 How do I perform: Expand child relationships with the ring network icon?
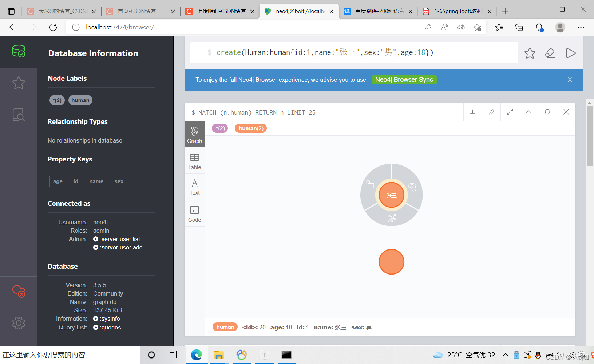coord(392,218)
